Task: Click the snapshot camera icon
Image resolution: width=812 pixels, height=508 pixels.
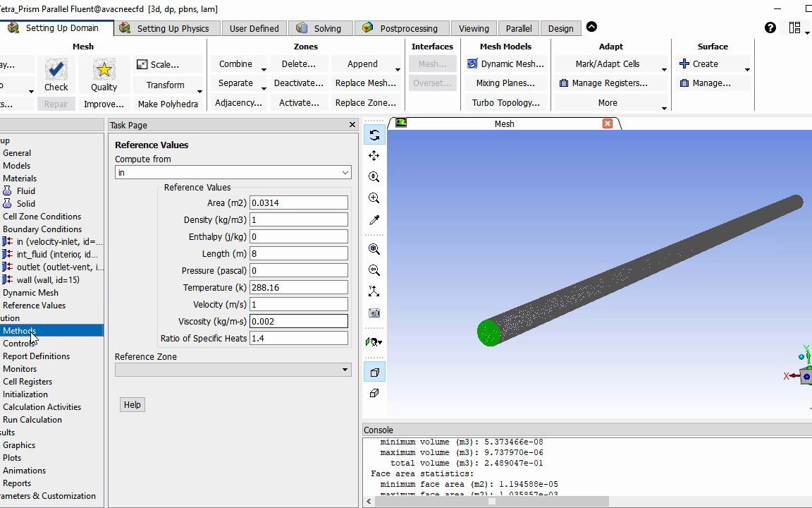Action: pyautogui.click(x=374, y=313)
